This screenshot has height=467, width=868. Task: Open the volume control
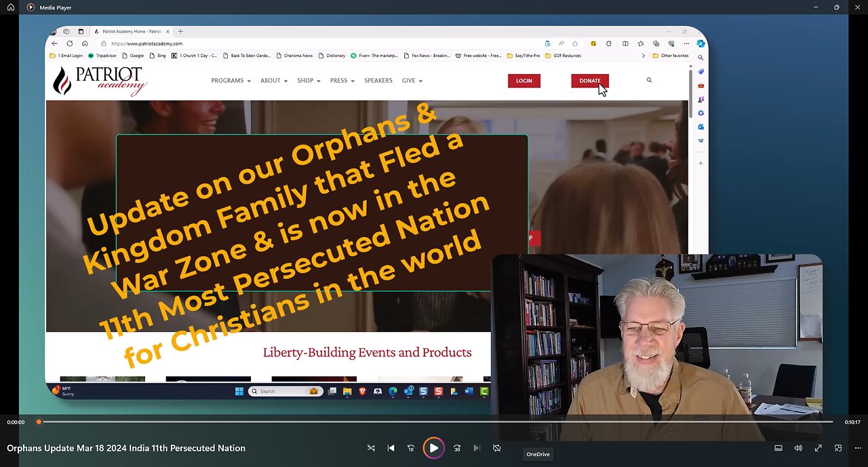(x=798, y=448)
